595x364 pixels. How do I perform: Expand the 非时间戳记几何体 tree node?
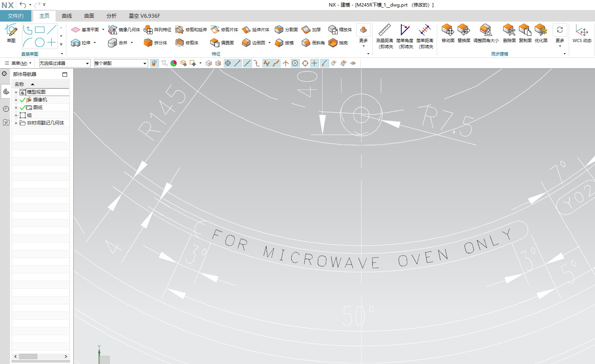16,123
